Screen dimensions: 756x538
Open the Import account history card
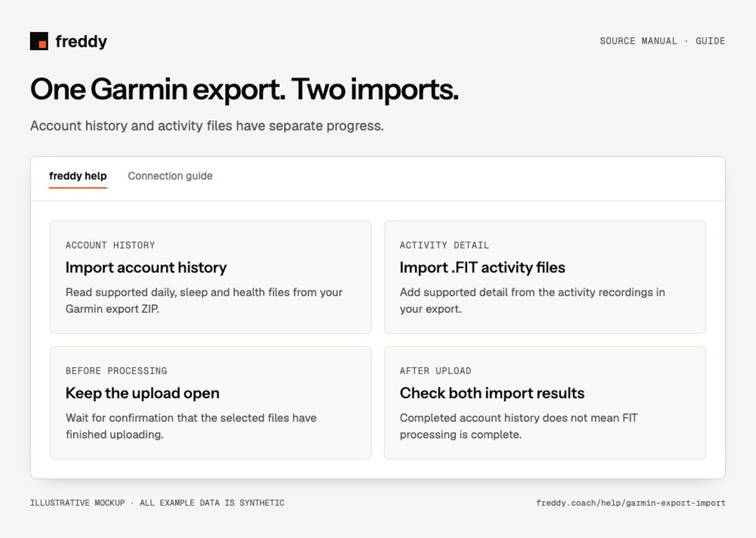click(211, 277)
